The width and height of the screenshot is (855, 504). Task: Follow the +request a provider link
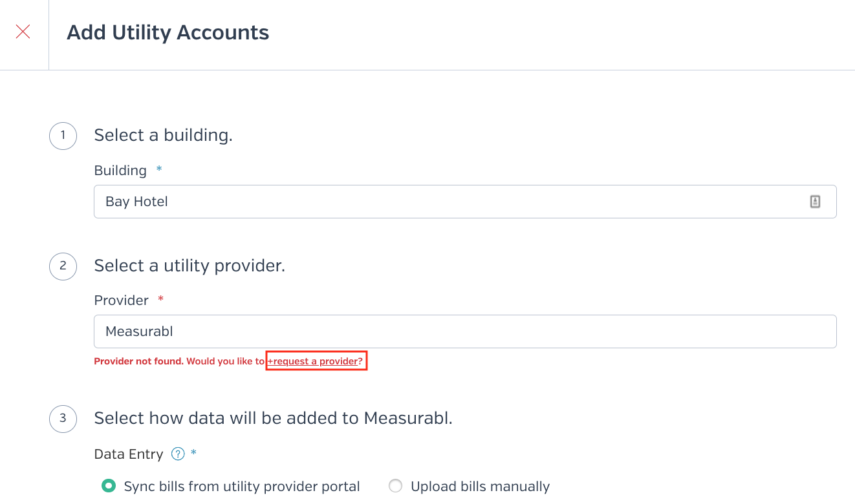pyautogui.click(x=316, y=361)
